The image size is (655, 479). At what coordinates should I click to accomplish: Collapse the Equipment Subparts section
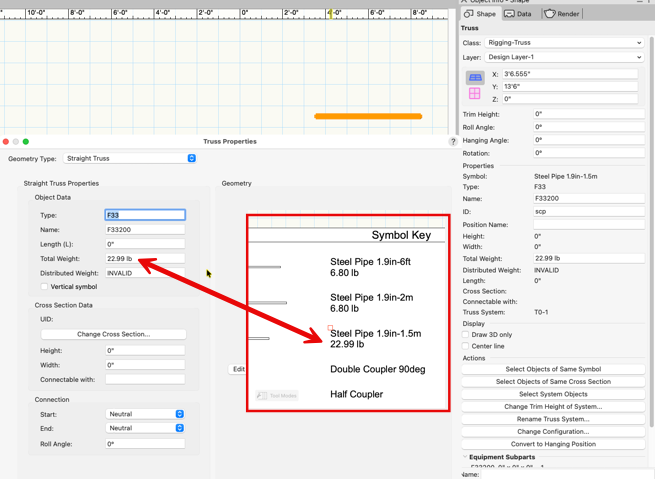pos(465,457)
